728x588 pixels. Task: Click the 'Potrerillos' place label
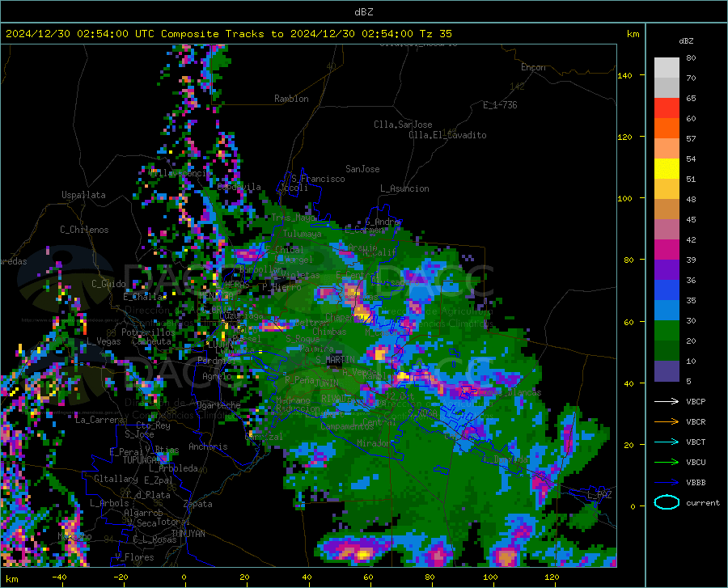click(x=148, y=332)
